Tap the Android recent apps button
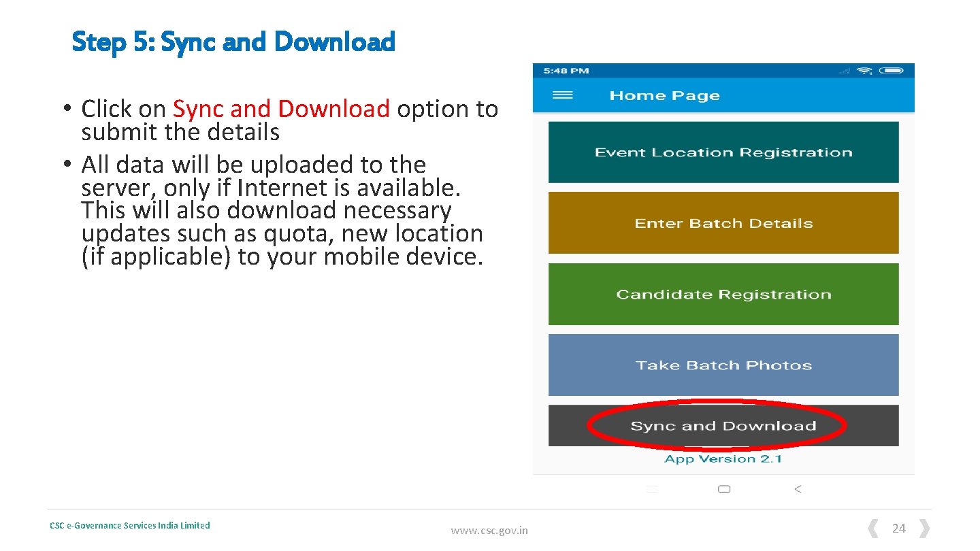The height and width of the screenshot is (551, 980). tap(652, 489)
